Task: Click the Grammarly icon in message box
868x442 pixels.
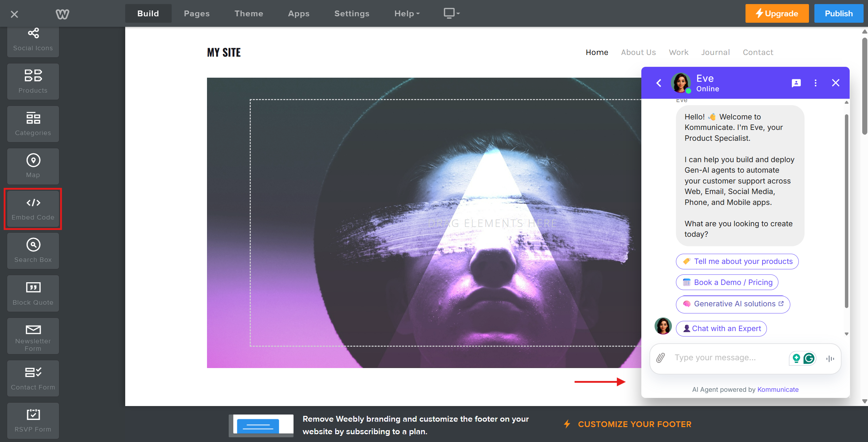Action: 809,358
